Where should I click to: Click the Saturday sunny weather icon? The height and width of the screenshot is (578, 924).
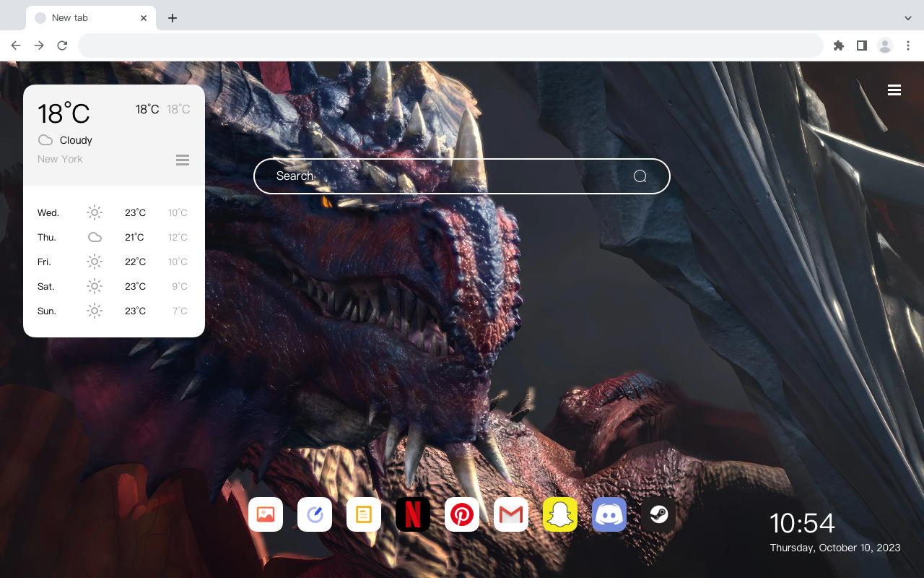[95, 286]
